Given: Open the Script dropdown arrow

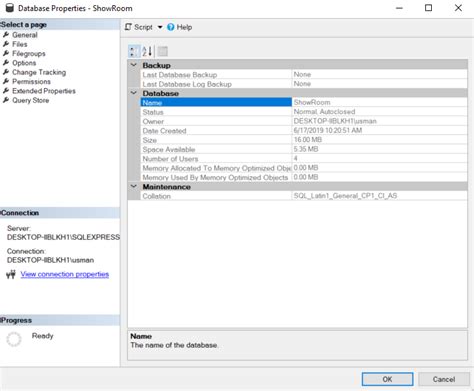Looking at the screenshot, I should [160, 27].
